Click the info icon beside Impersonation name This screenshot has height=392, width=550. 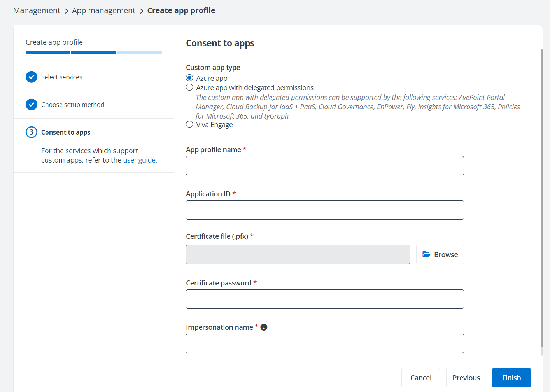click(x=264, y=327)
